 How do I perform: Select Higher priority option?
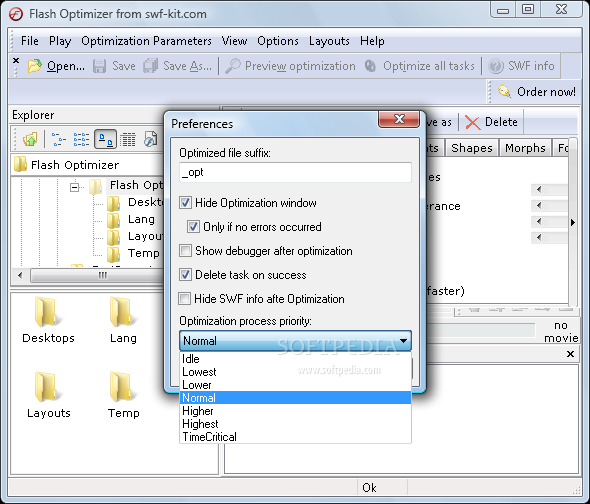point(295,411)
